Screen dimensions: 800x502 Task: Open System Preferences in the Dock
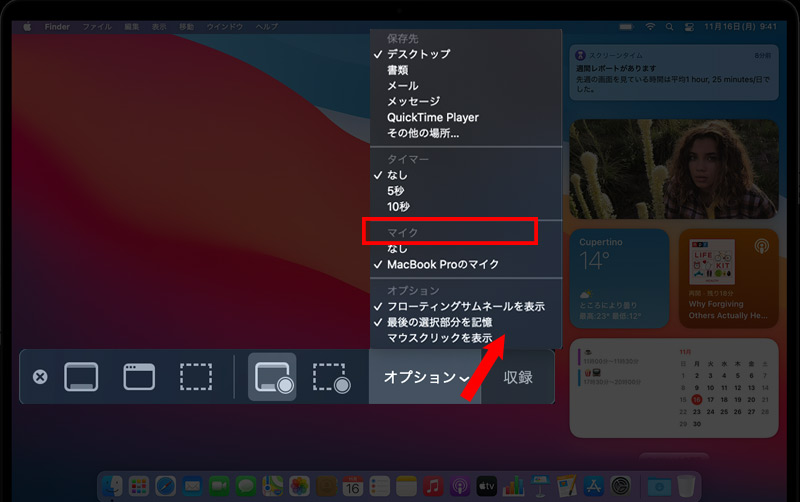tap(620, 486)
